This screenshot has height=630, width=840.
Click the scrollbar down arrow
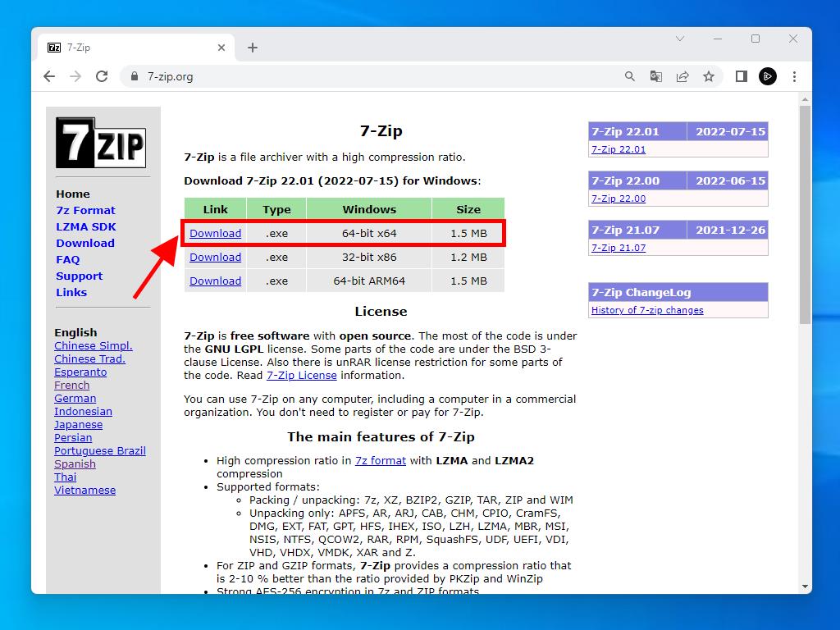tap(805, 587)
